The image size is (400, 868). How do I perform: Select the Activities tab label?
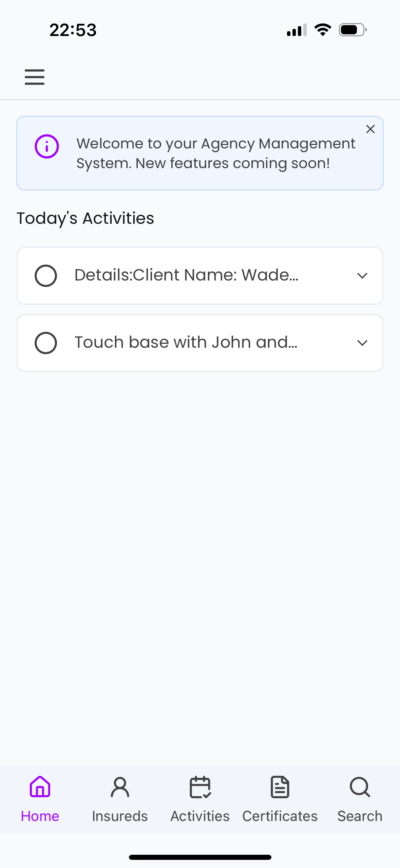(x=200, y=816)
